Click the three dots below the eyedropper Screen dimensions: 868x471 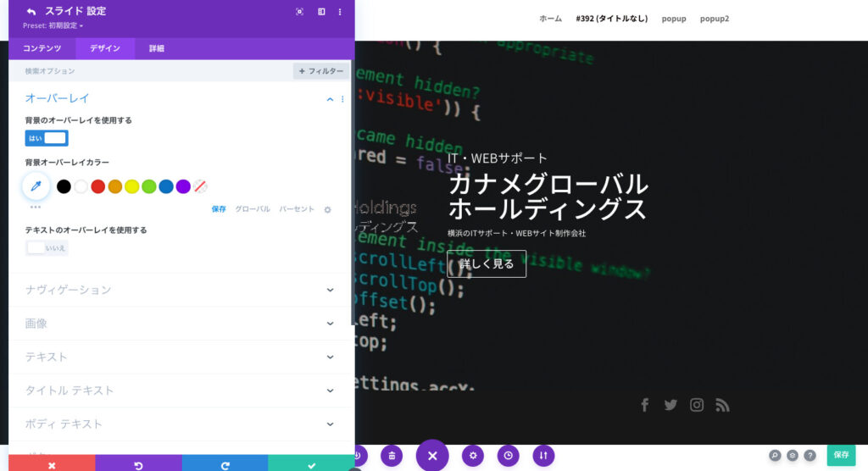click(x=36, y=207)
